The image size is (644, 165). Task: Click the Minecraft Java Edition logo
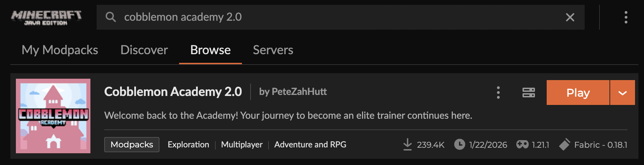(46, 17)
